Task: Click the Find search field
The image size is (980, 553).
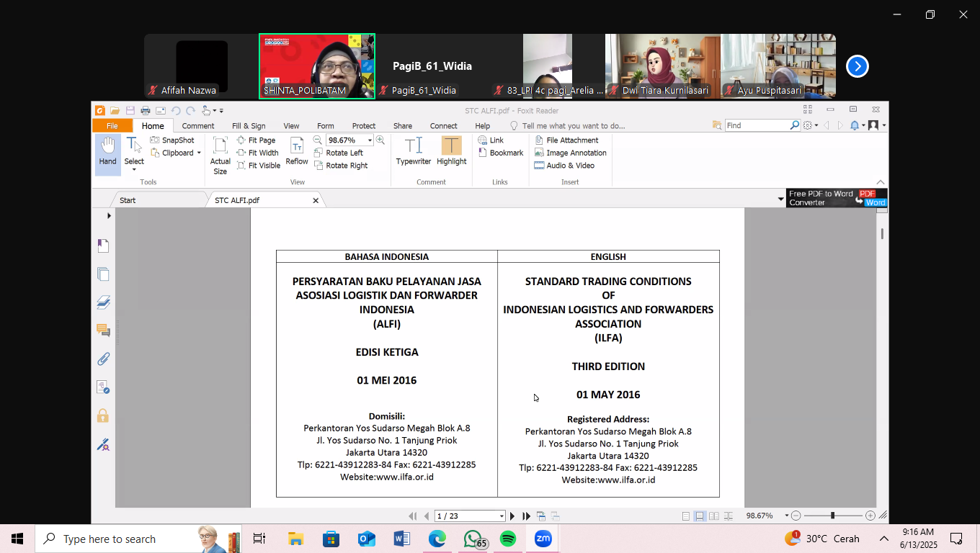Action: click(757, 125)
